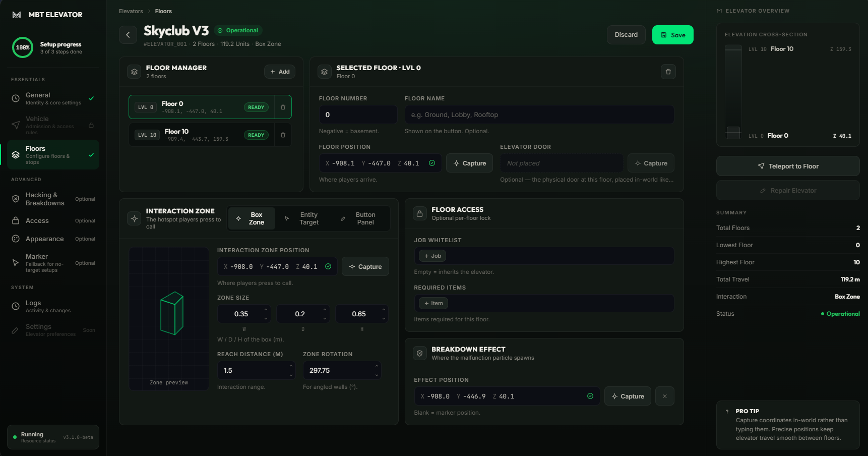This screenshot has height=456, width=868.
Task: Click the Floor Name input field
Action: (539, 115)
